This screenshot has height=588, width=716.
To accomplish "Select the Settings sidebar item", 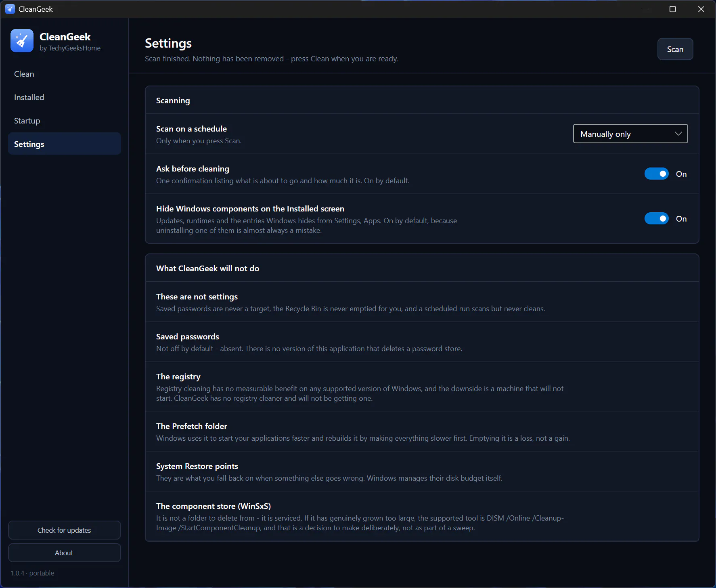I will click(x=65, y=144).
